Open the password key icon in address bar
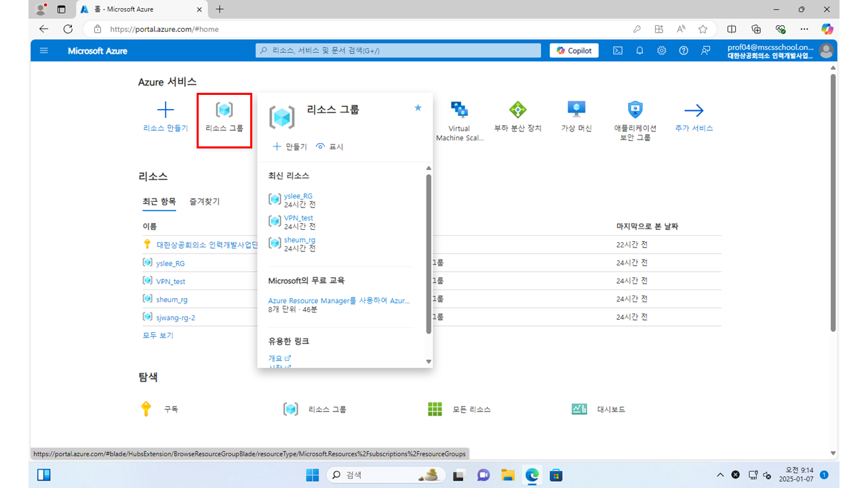Image resolution: width=868 pixels, height=488 pixels. click(637, 29)
